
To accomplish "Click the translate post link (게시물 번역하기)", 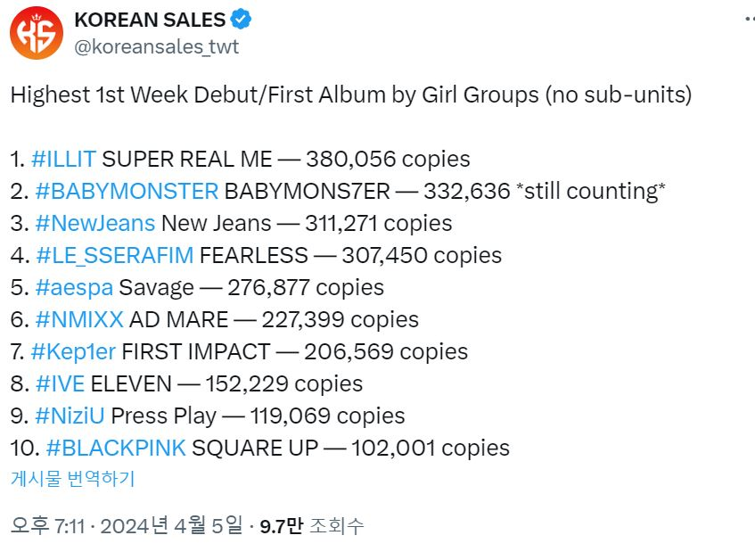I will click(72, 479).
